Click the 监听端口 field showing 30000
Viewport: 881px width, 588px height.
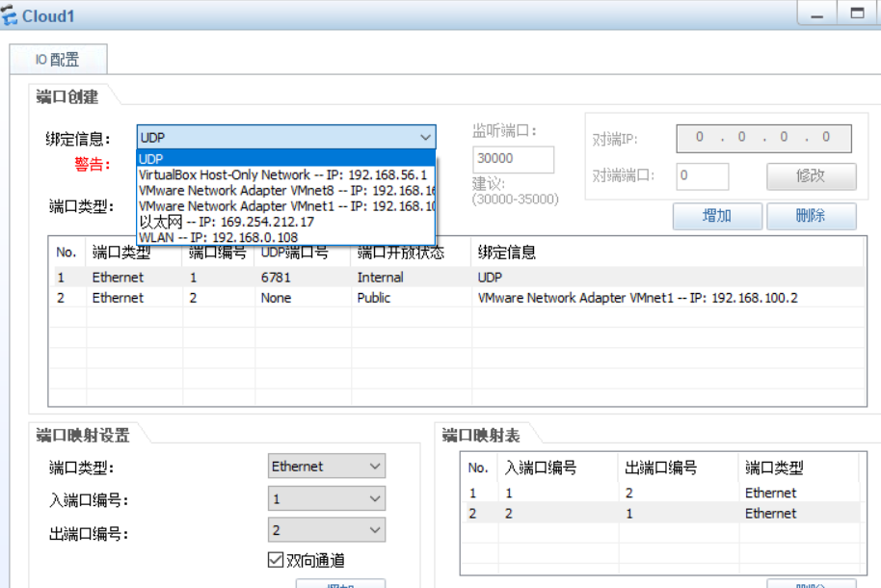(514, 159)
